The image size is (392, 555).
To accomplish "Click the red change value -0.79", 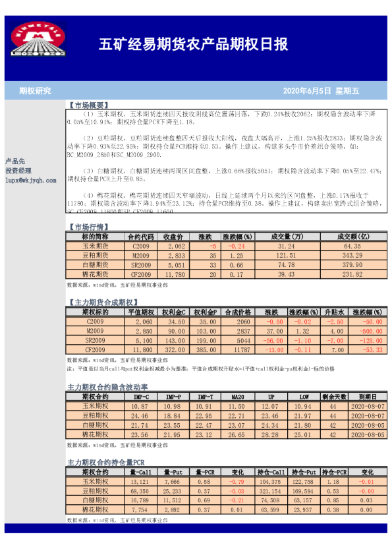I will coord(238,481).
